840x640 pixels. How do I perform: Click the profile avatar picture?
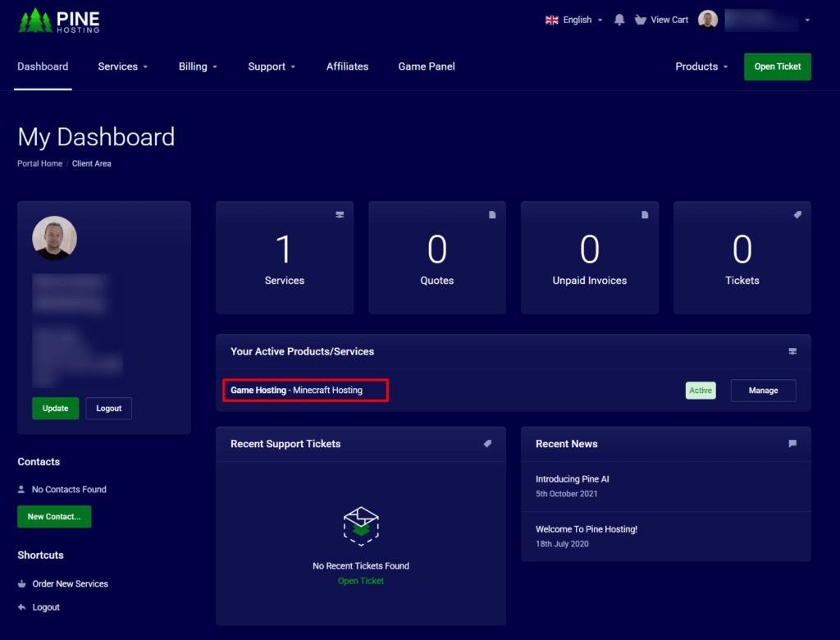tap(707, 19)
